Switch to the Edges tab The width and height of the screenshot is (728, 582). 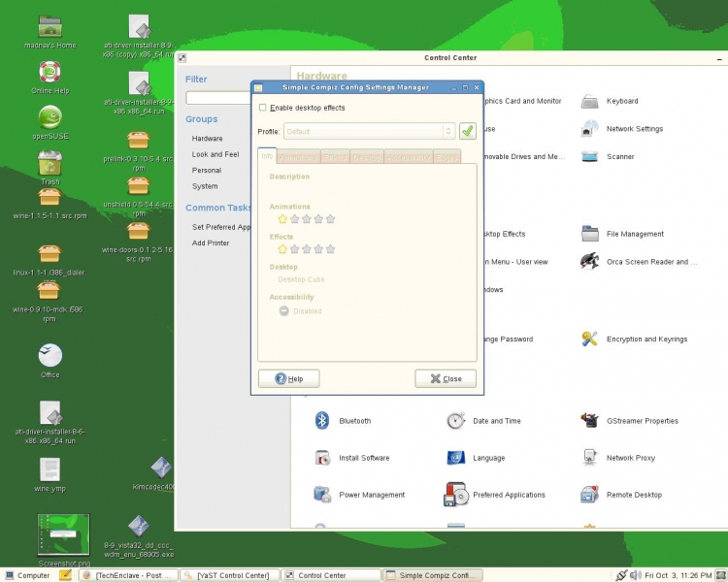pyautogui.click(x=447, y=156)
